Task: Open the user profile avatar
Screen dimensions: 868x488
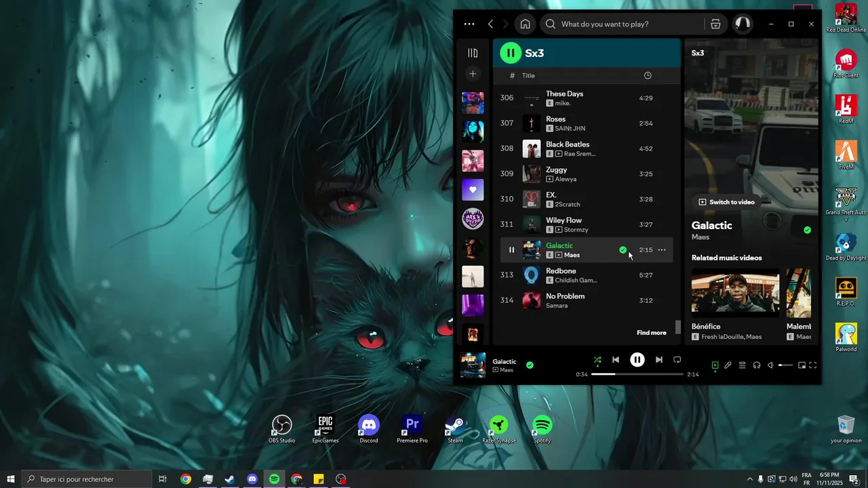Action: [743, 24]
